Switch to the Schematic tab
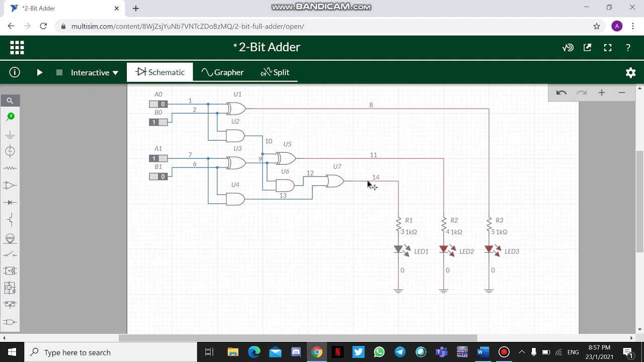Screen dimensions: 644x362 [x=160, y=72]
